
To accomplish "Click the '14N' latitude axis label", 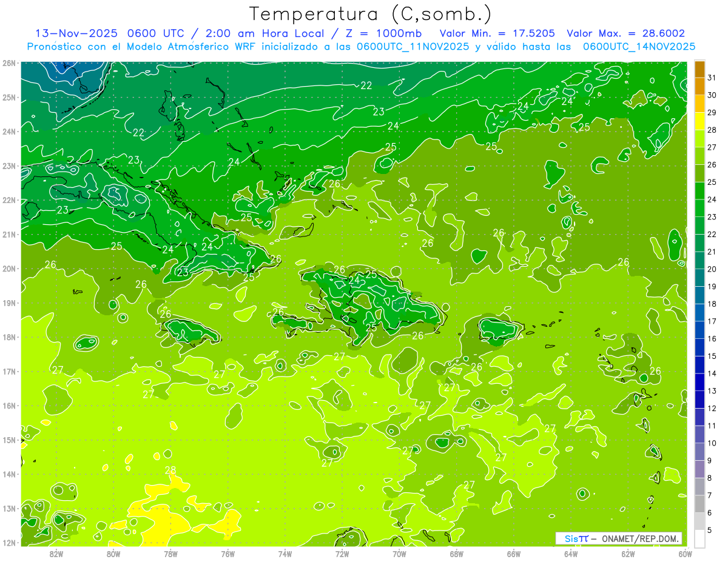I will point(9,474).
